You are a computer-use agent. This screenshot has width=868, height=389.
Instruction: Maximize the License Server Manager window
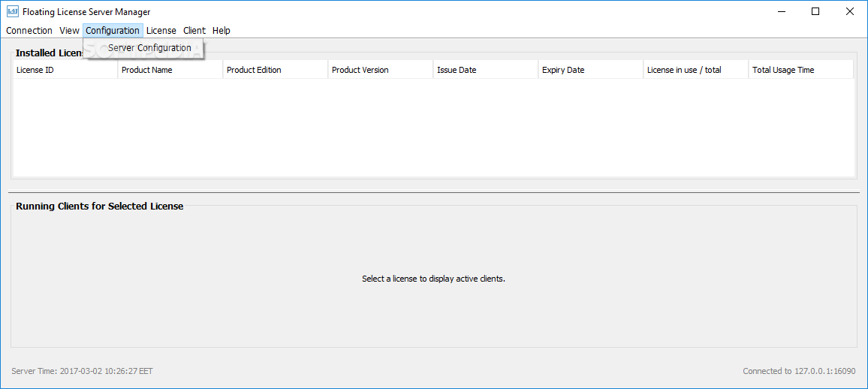815,11
